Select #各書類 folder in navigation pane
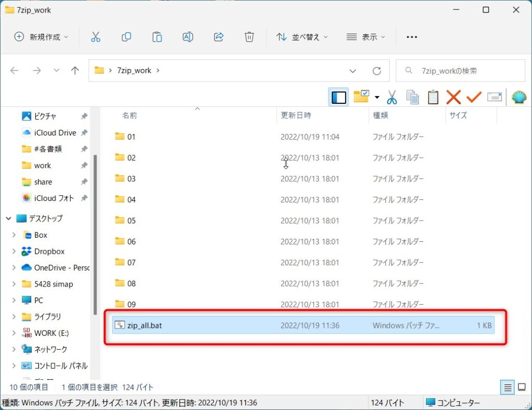The width and height of the screenshot is (532, 410). pos(48,149)
